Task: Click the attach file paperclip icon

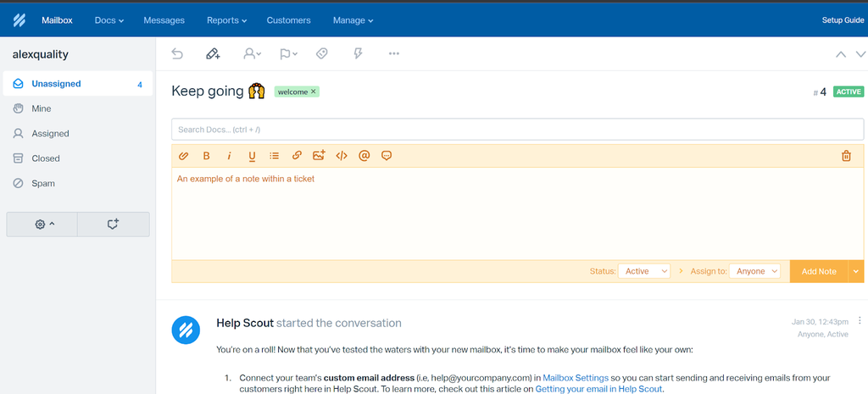Action: [x=184, y=156]
